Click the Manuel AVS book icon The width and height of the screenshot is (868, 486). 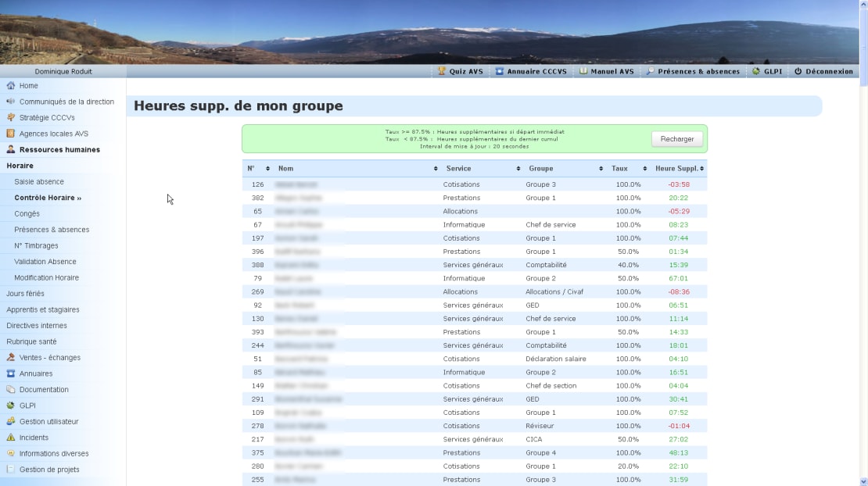pyautogui.click(x=583, y=71)
